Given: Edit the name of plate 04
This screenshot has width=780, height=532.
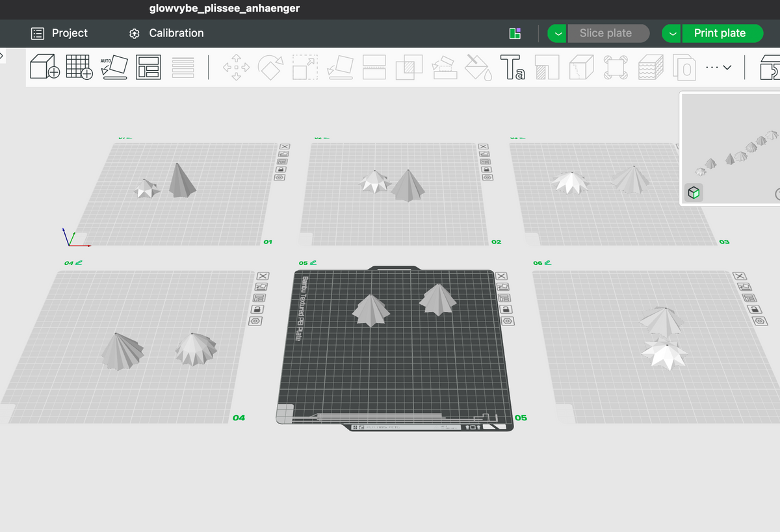Looking at the screenshot, I should [x=79, y=262].
